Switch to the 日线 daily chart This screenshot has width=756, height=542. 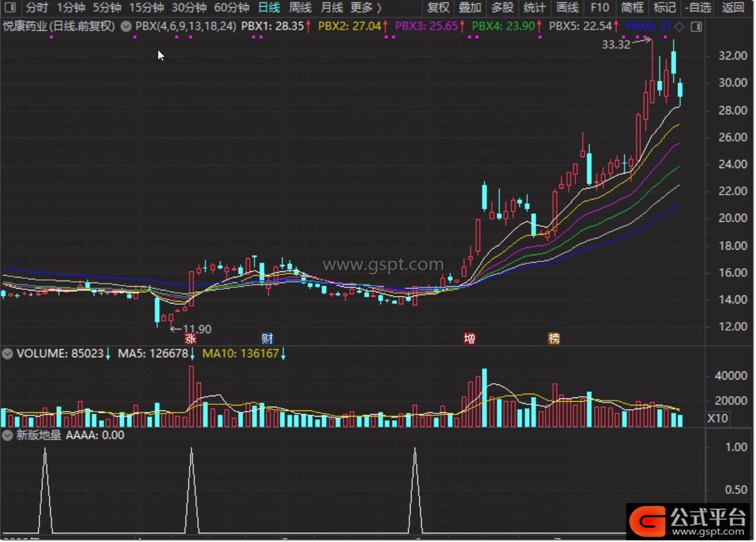coord(269,8)
